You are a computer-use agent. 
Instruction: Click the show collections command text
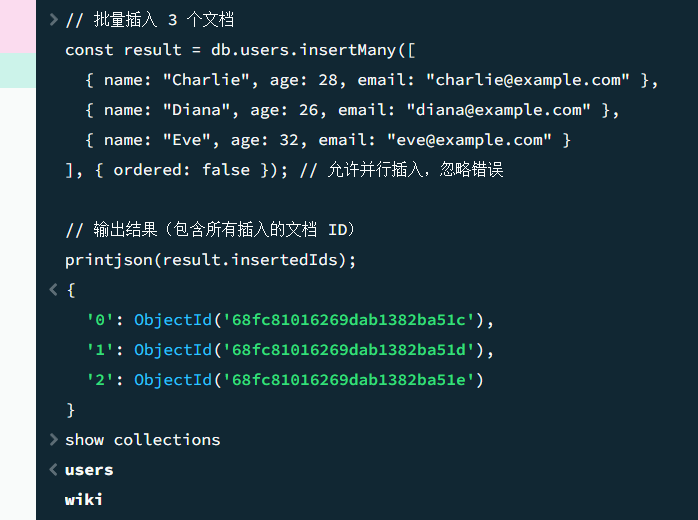coord(142,440)
